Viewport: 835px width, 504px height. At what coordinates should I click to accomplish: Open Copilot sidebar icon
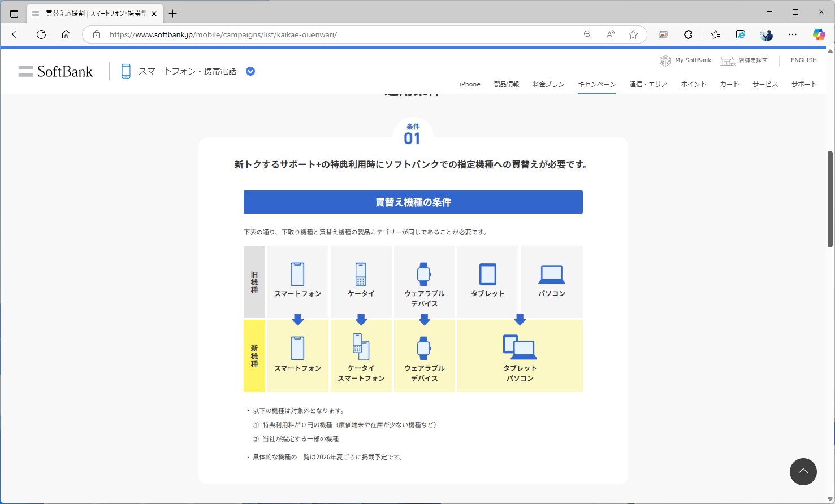tap(819, 34)
